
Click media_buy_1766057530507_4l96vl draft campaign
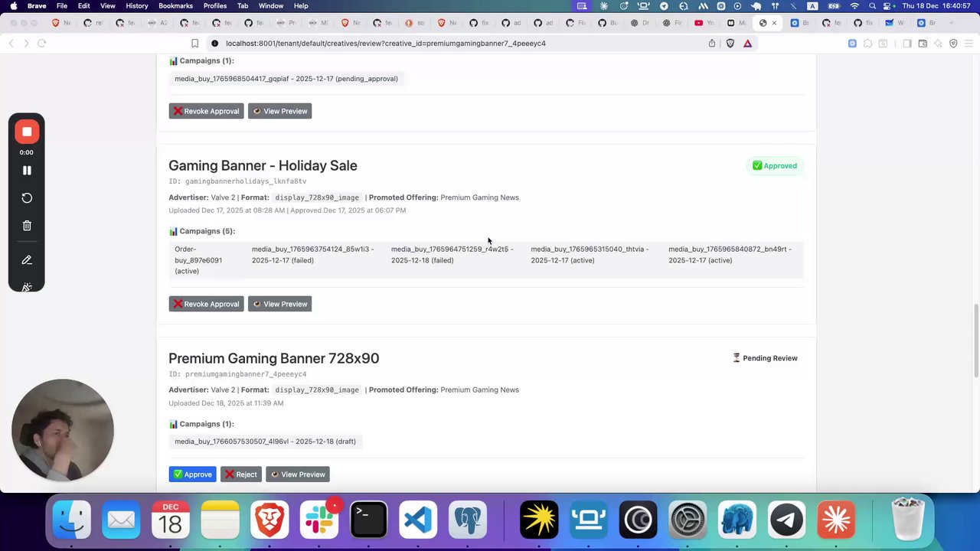pos(265,442)
